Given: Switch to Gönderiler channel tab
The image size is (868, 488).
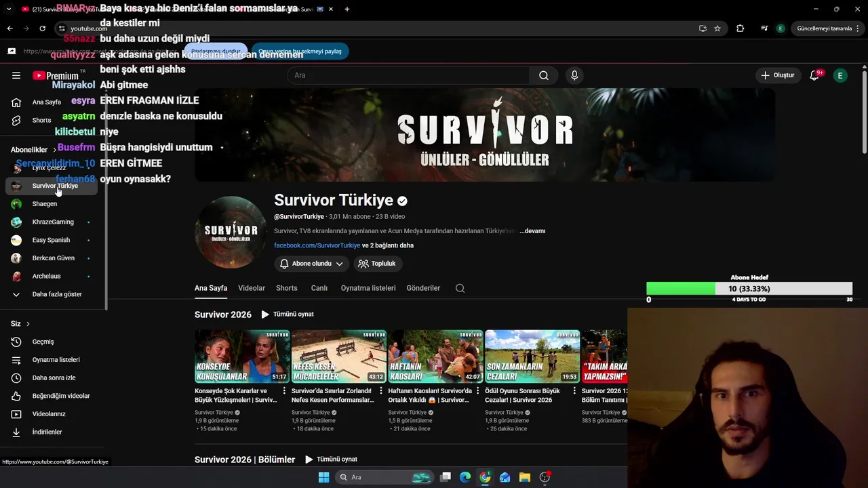Looking at the screenshot, I should click(x=423, y=288).
